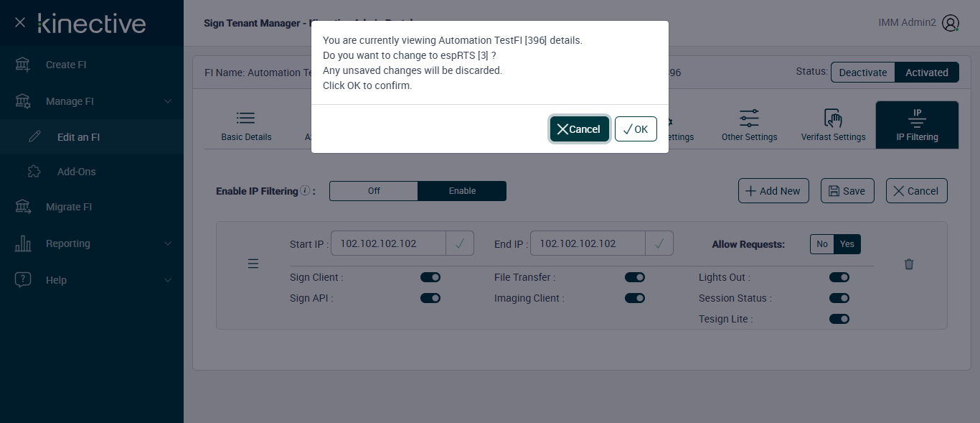Click the IMM Admin2 user profile icon
980x423 pixels.
pos(951,23)
